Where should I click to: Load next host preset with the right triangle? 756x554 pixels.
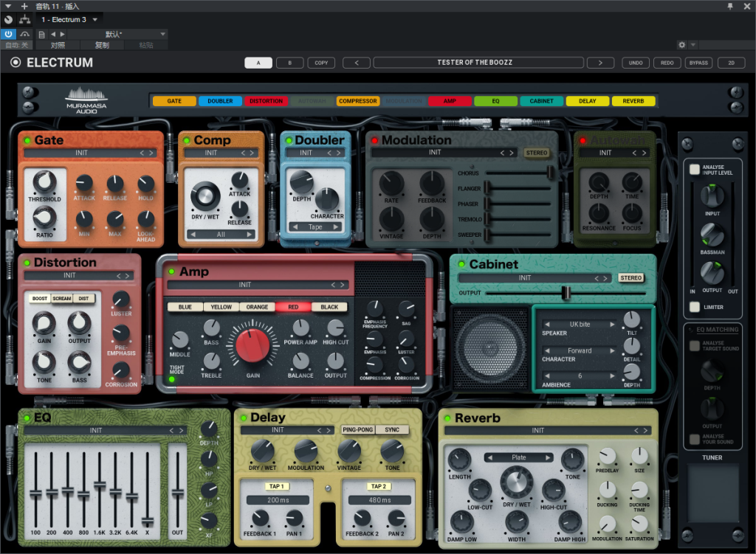pyautogui.click(x=62, y=34)
